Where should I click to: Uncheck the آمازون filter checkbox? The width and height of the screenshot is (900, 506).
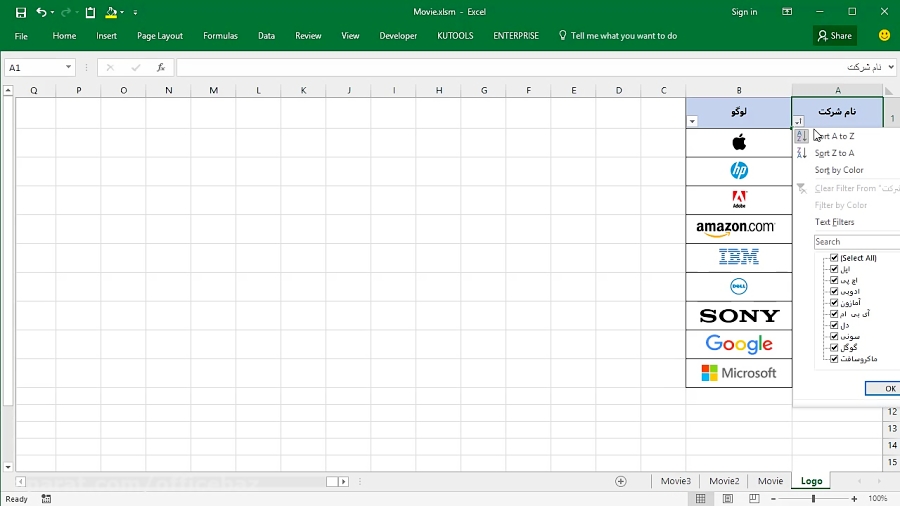pyautogui.click(x=834, y=302)
